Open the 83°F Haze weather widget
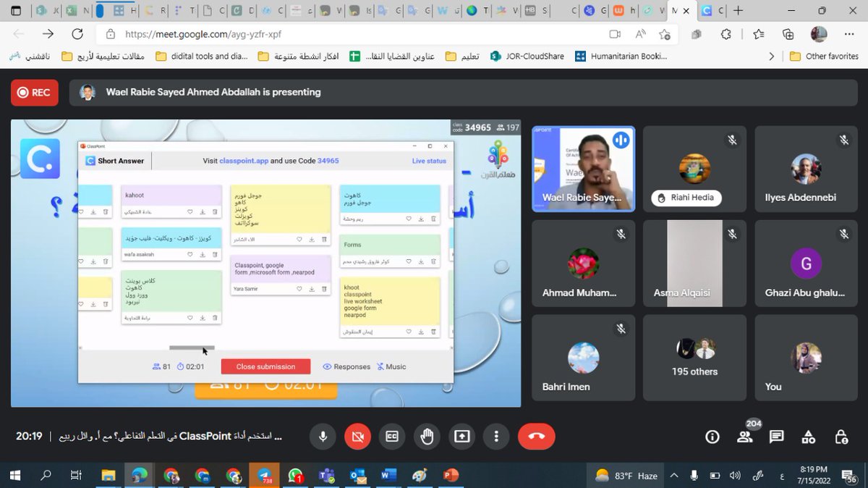This screenshot has height=488, width=868. click(x=626, y=476)
